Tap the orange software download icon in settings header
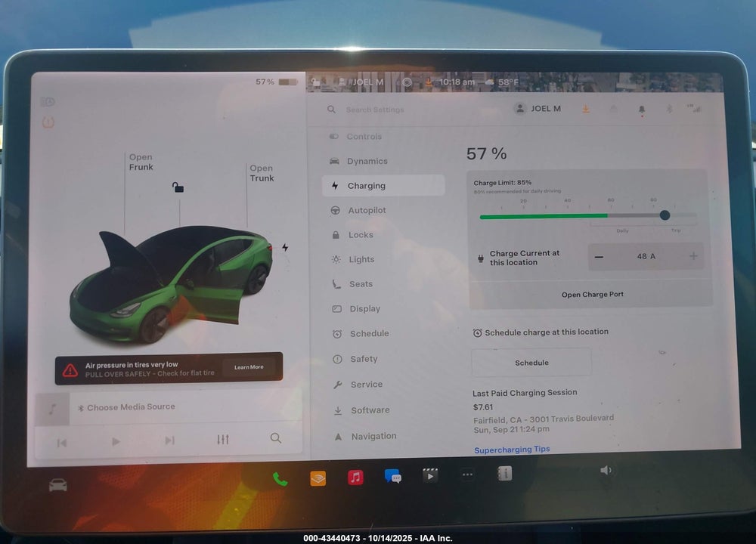This screenshot has width=756, height=544. pyautogui.click(x=586, y=109)
